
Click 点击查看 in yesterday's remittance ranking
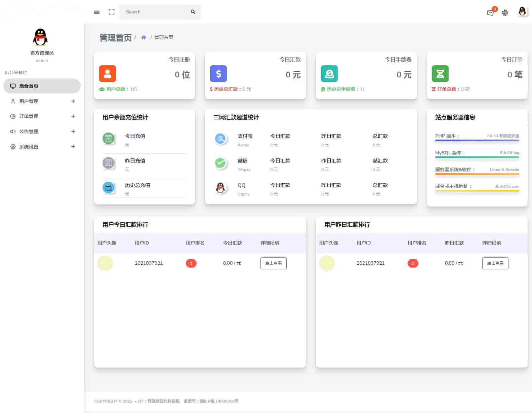(495, 263)
